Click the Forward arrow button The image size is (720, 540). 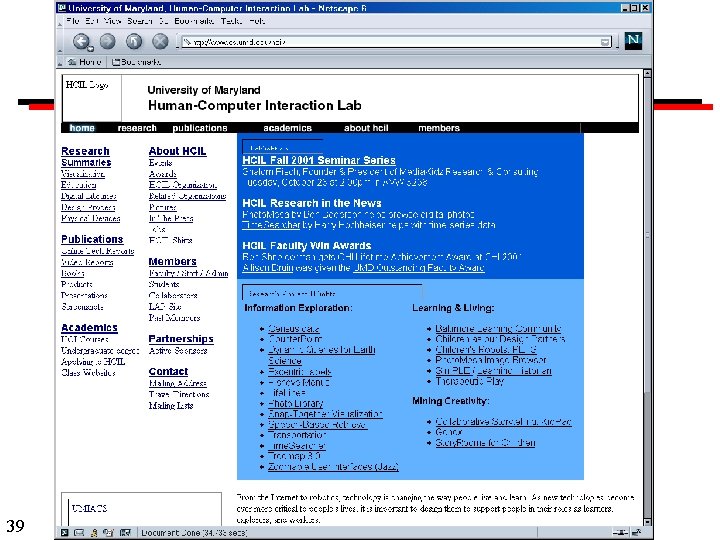pyautogui.click(x=108, y=42)
